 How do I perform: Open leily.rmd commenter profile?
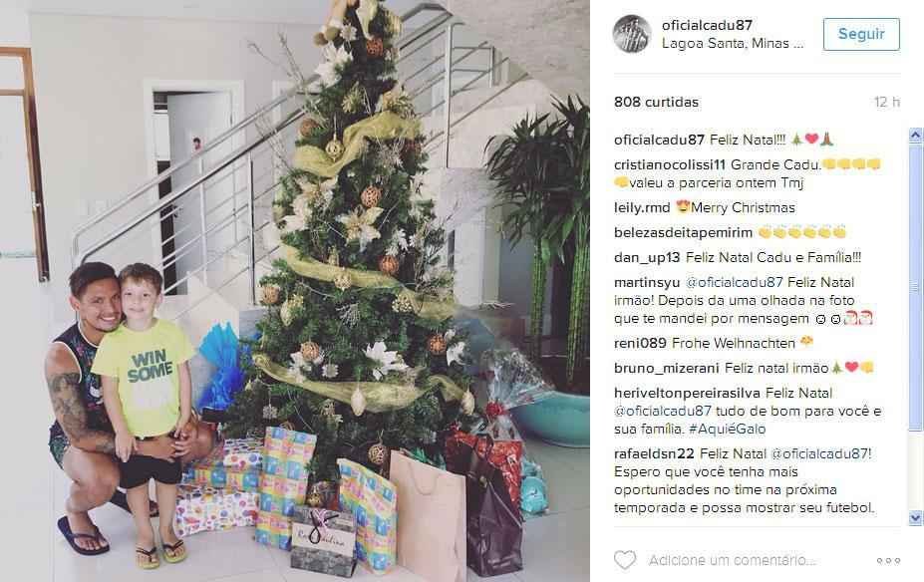coord(642,208)
